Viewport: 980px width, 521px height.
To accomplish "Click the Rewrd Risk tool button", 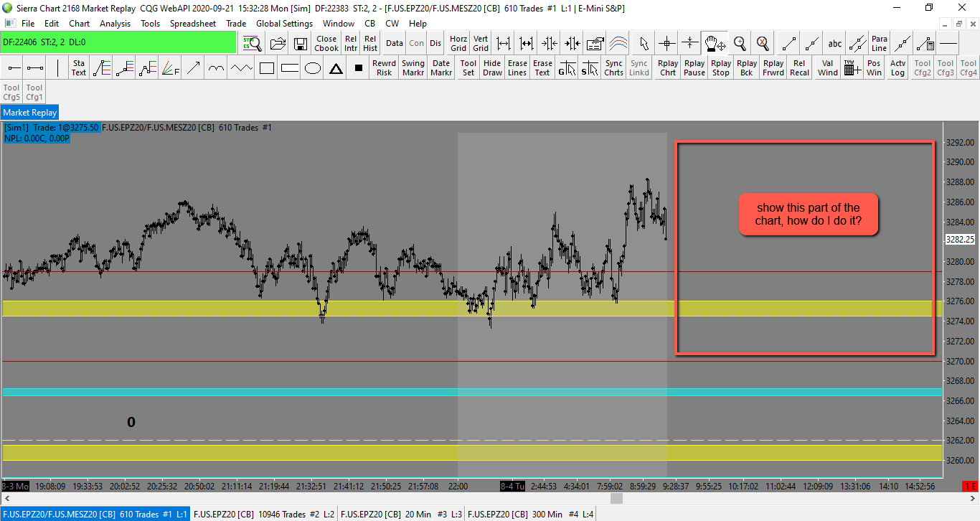I will click(x=385, y=68).
